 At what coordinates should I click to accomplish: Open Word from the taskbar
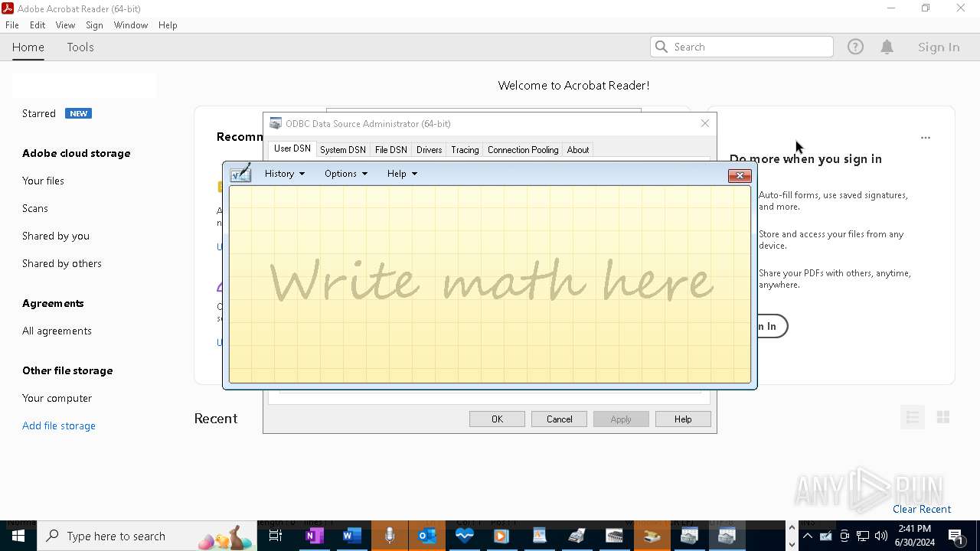click(351, 536)
